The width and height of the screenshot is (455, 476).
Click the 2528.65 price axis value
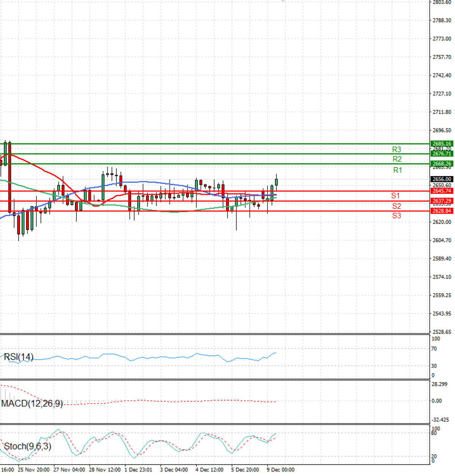pos(442,332)
